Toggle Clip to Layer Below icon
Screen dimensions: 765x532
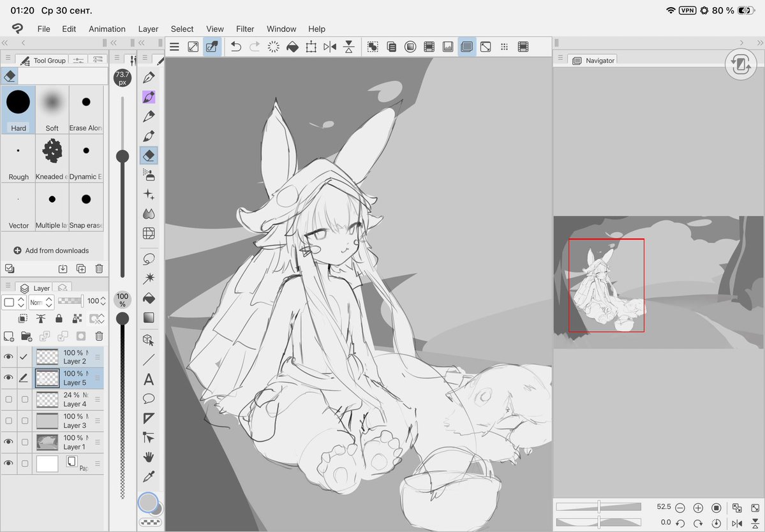[x=23, y=318]
